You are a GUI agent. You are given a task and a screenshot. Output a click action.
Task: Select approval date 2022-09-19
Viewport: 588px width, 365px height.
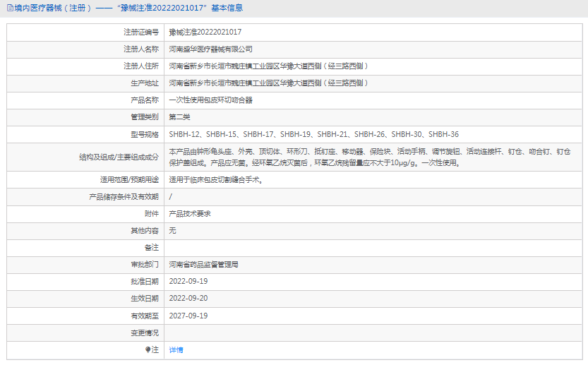[188, 282]
